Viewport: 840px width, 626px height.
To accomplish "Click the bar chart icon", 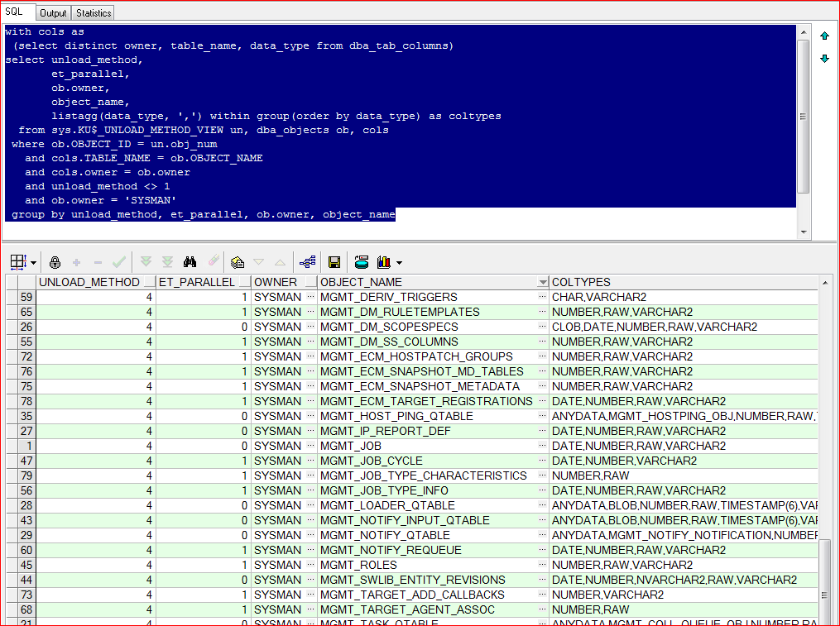I will pos(384,262).
